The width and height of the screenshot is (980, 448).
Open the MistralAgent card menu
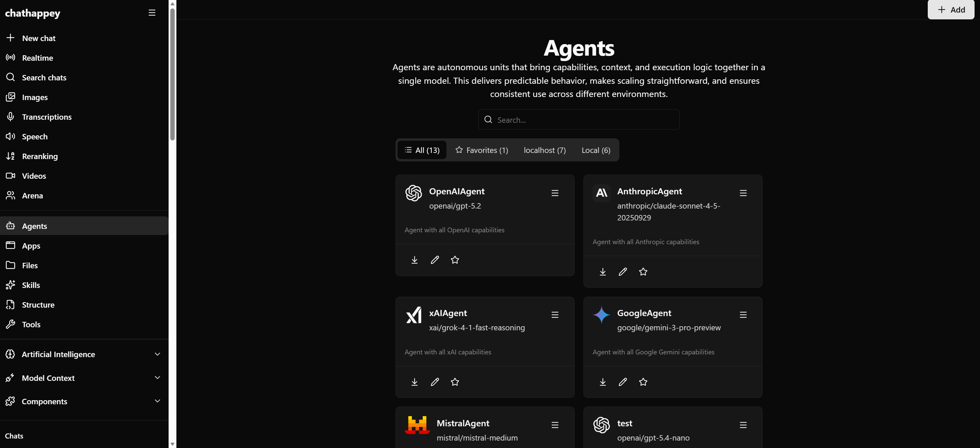[555, 425]
